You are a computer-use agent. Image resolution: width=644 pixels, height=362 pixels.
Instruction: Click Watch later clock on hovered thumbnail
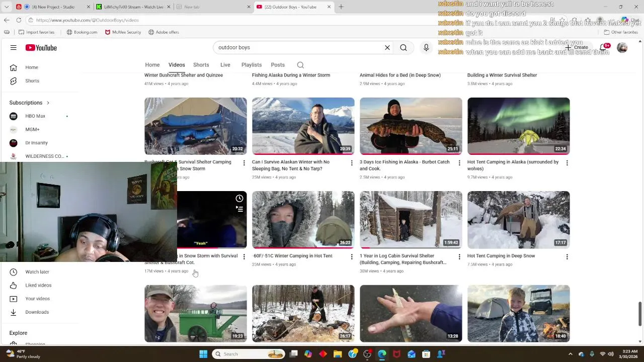click(x=239, y=199)
